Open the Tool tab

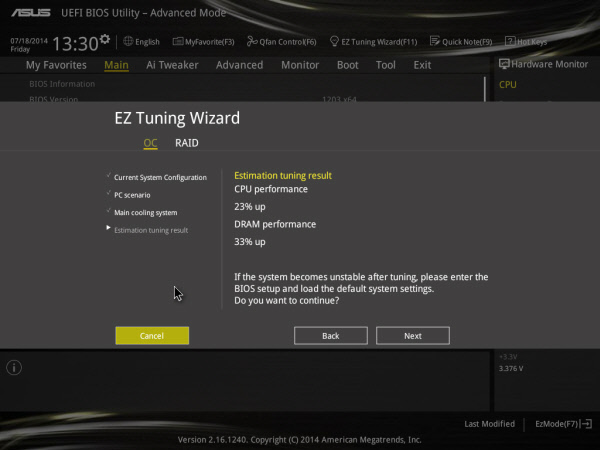(x=385, y=65)
